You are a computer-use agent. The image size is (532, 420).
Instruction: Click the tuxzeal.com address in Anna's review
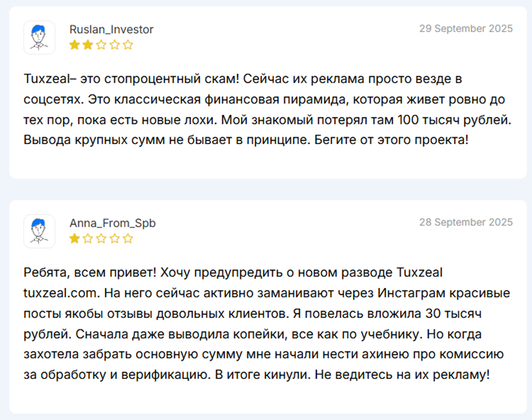pyautogui.click(x=60, y=293)
